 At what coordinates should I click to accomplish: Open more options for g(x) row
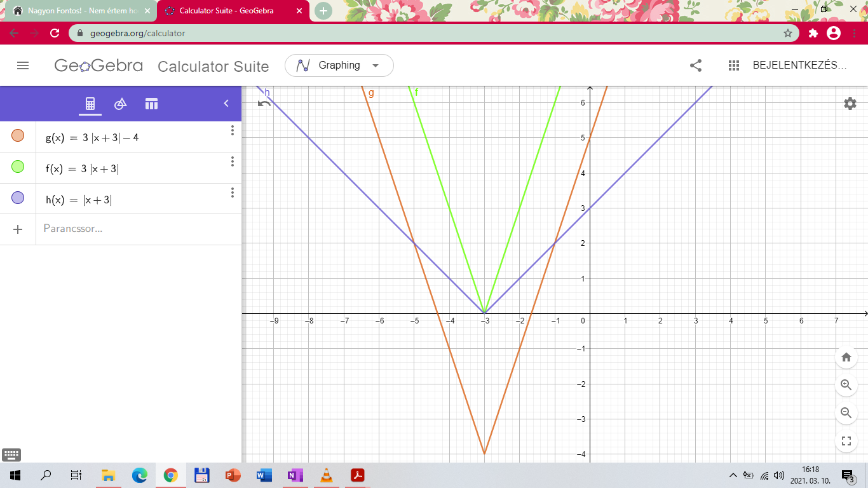233,130
